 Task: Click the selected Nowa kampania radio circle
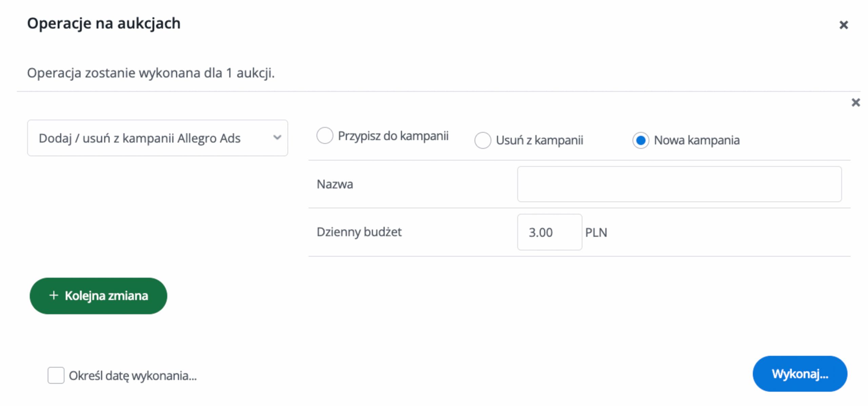[x=640, y=140]
